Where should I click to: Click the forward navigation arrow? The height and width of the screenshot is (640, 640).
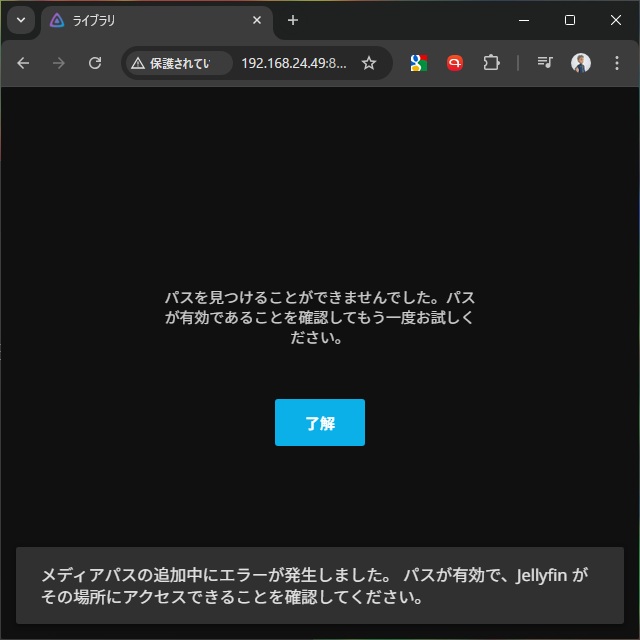pos(59,63)
